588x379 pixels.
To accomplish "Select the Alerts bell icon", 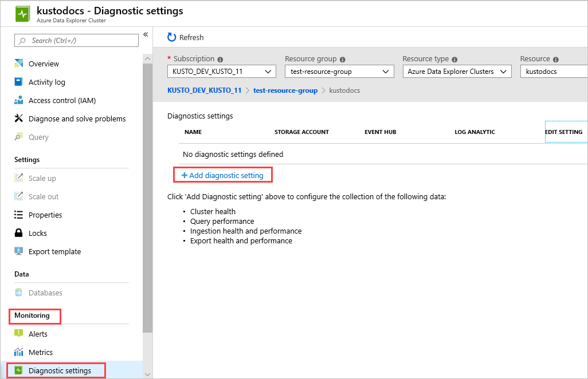I will coord(19,334).
